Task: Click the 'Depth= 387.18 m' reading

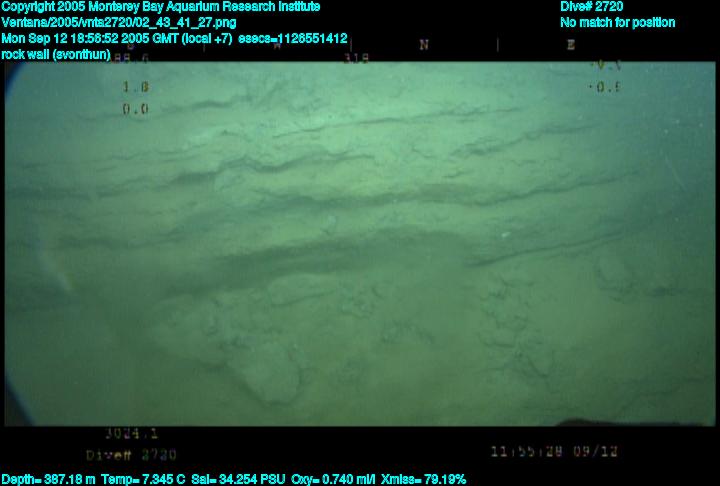Action: 48,480
